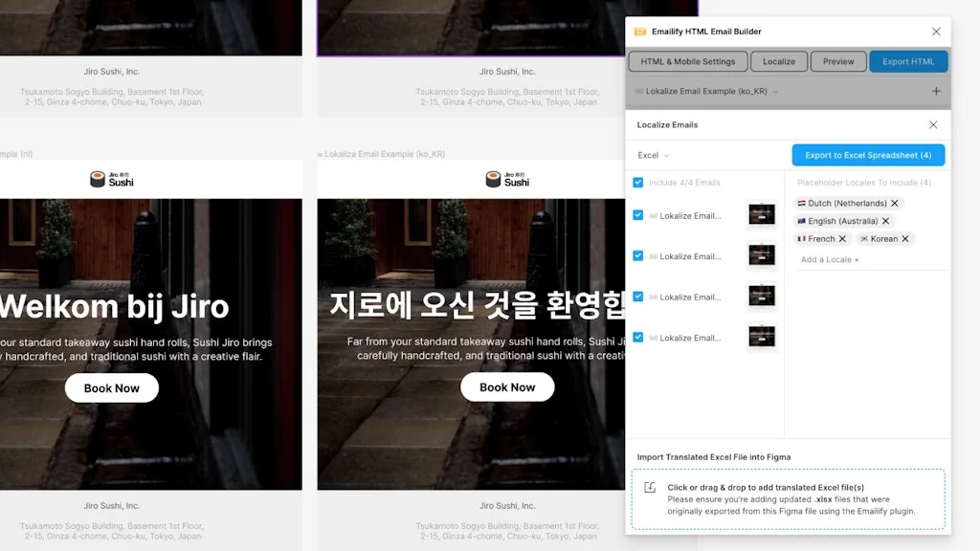Click the plus icon to add a new email
980x551 pixels.
click(936, 91)
